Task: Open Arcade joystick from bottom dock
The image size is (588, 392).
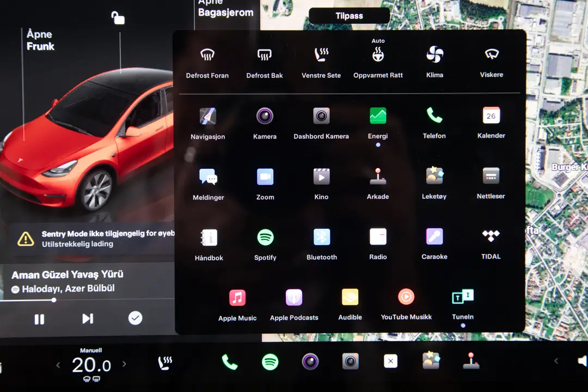Action: (x=471, y=360)
